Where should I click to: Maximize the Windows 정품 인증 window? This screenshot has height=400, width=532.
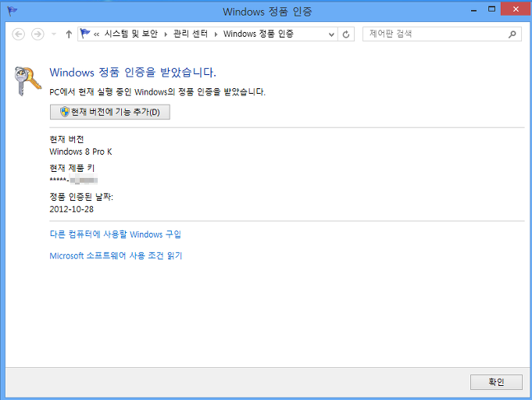pyautogui.click(x=491, y=9)
